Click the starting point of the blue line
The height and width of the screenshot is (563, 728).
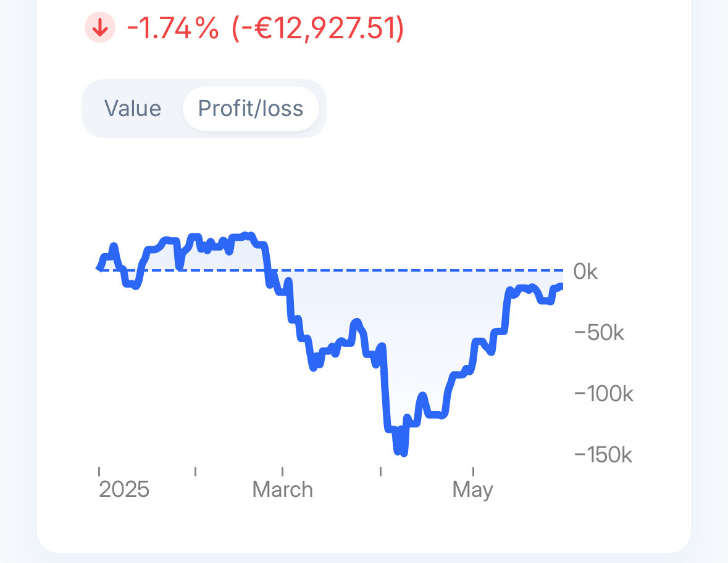(99, 268)
